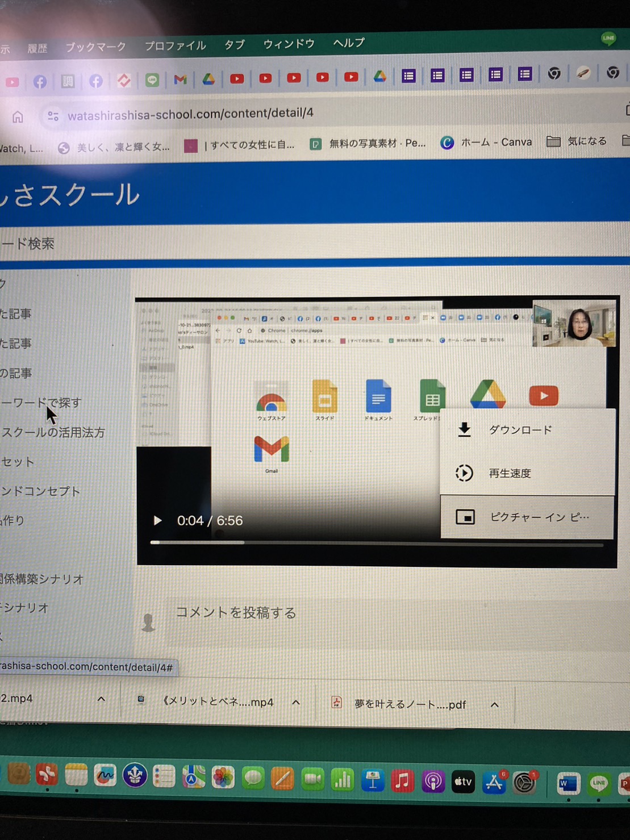
Task: Open Microsoft Word from the Dock
Action: pyautogui.click(x=568, y=784)
